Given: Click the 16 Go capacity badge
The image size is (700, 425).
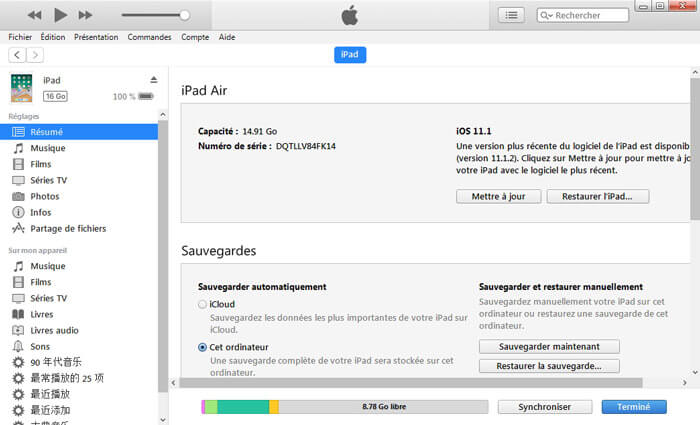Looking at the screenshot, I should tap(55, 96).
